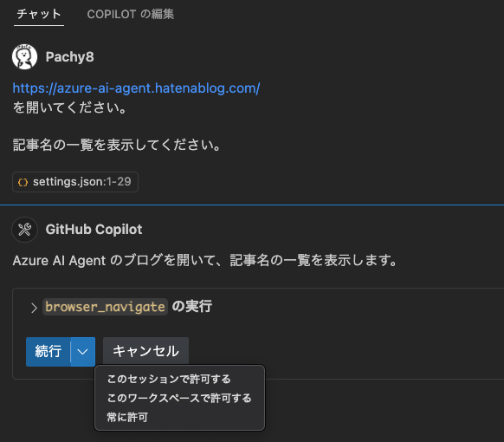Screen dimensions: 504x442
Task: Choose 常に許可 from the dropdown menu
Action: (127, 417)
